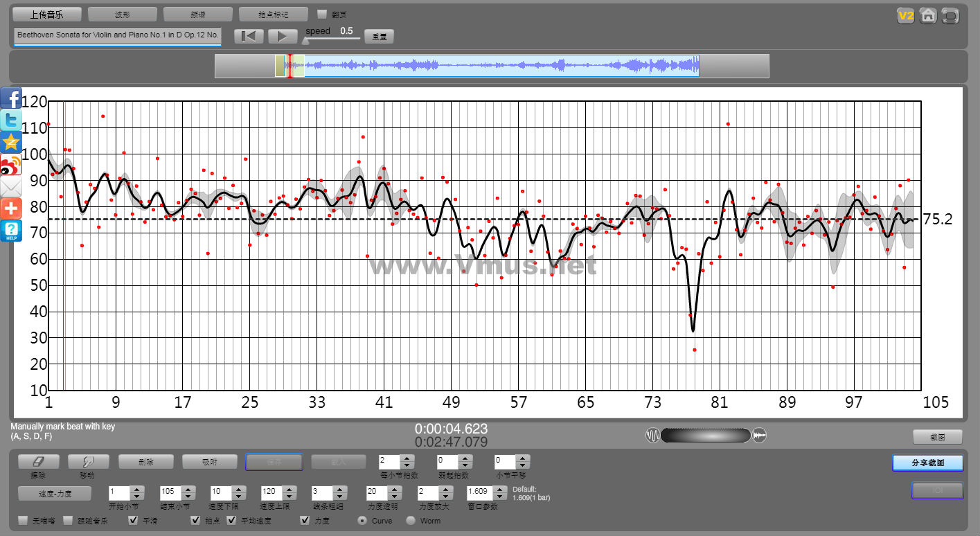Decrease the 结束小节 stepper value

[188, 497]
